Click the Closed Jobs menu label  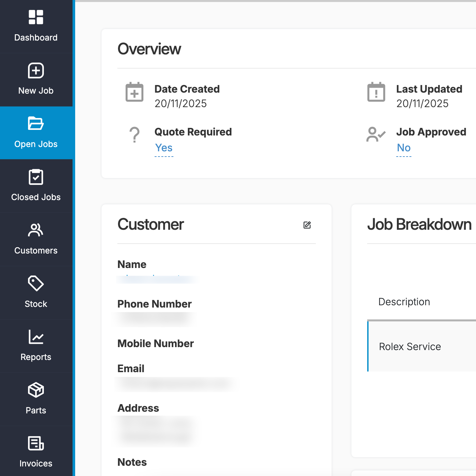(36, 197)
